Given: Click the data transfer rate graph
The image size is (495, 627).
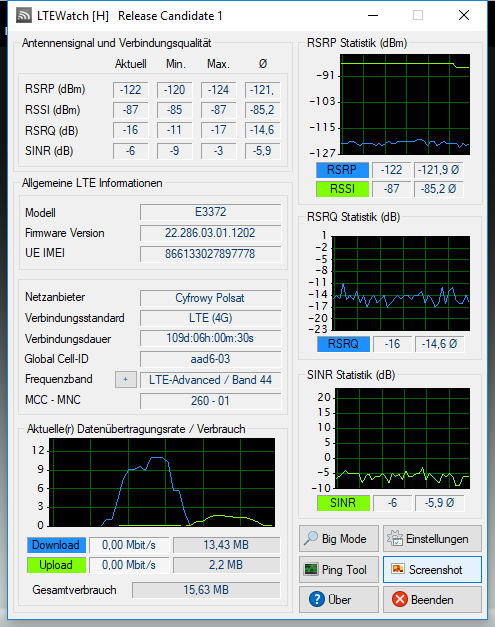Looking at the screenshot, I should point(162,482).
